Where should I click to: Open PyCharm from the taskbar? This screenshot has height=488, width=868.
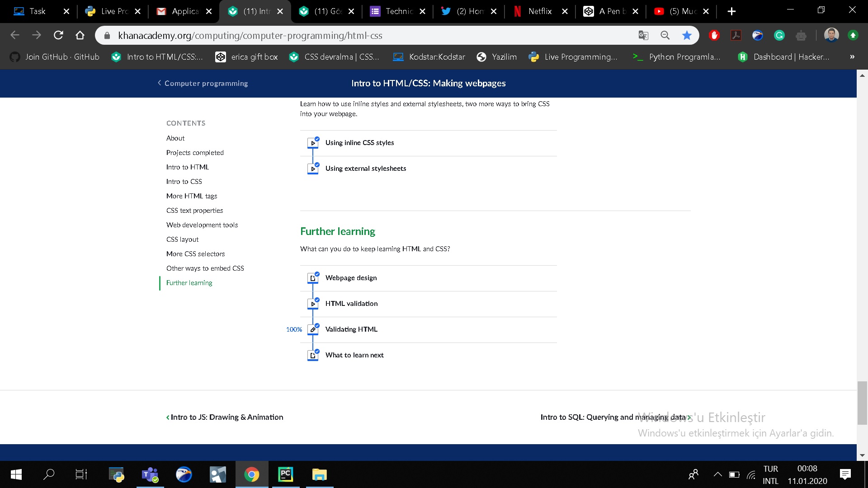point(285,474)
